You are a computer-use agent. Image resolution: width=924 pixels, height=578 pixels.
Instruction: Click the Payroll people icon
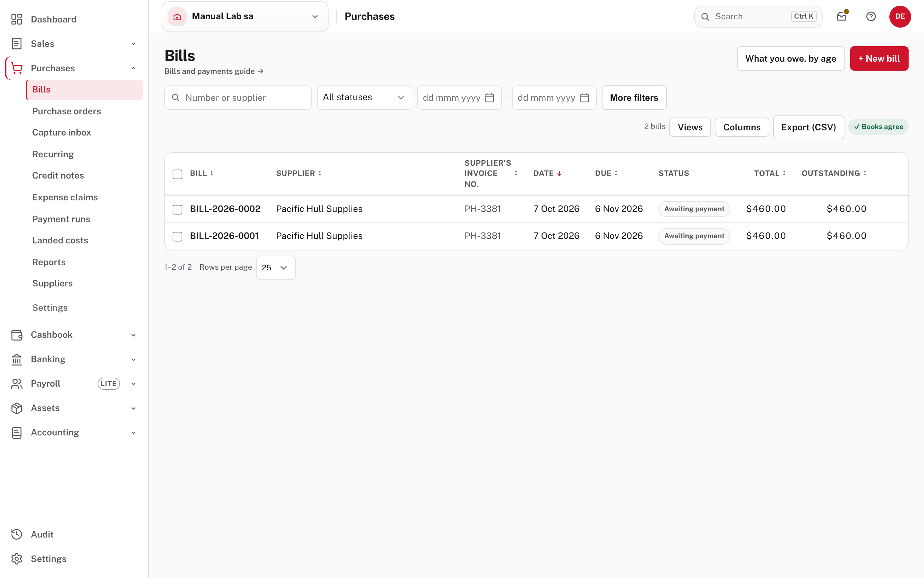pyautogui.click(x=16, y=384)
